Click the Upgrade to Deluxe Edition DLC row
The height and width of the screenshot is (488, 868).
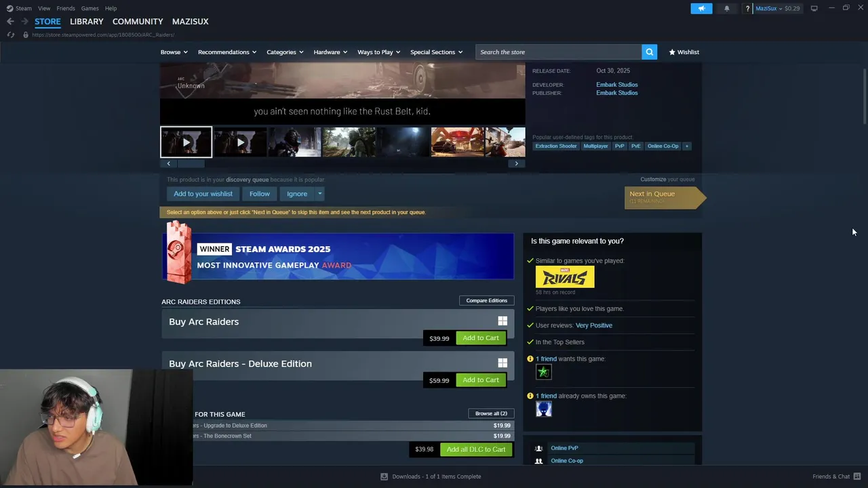(338, 426)
